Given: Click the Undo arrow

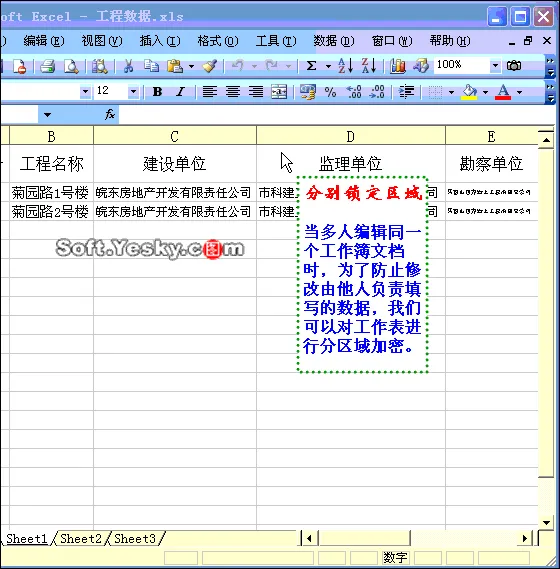Looking at the screenshot, I should click(x=238, y=66).
